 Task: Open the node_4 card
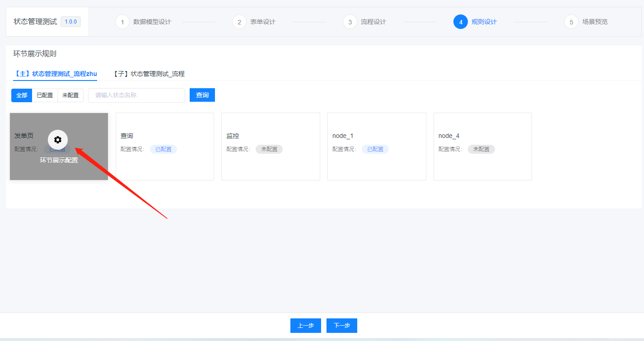point(483,147)
